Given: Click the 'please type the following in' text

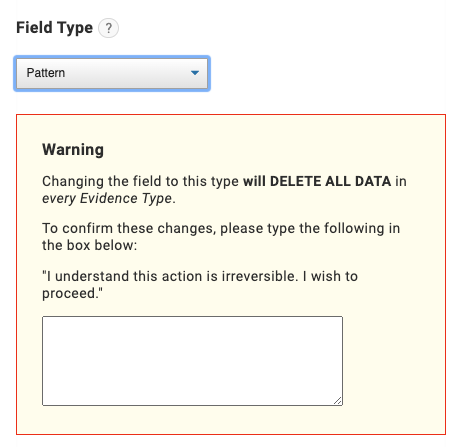Looking at the screenshot, I should click(310, 229).
